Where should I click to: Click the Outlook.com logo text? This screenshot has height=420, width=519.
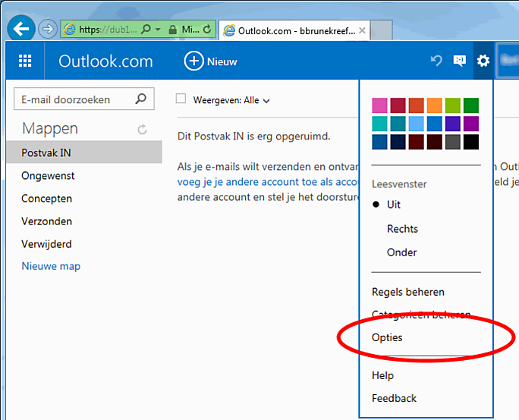coord(105,61)
